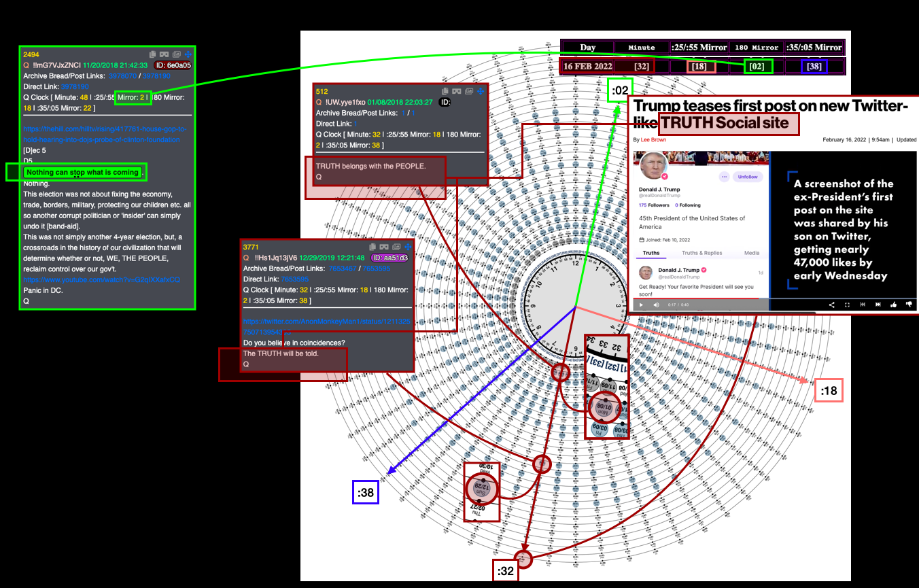Click the blue move arrows on post 2494
Viewport: 919px width, 588px height.
188,54
